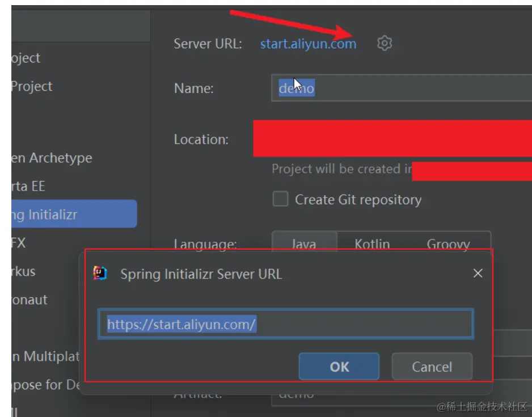
Task: Click the Server URL label
Action: click(208, 44)
